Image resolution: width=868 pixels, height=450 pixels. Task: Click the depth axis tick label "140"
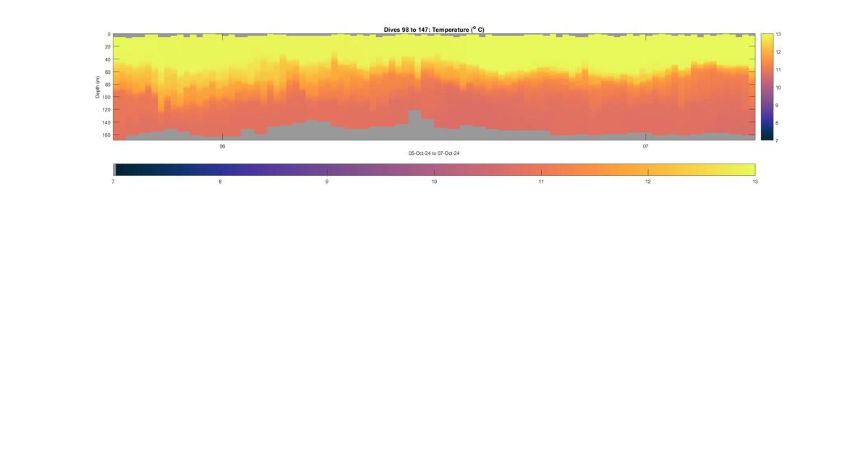[106, 122]
